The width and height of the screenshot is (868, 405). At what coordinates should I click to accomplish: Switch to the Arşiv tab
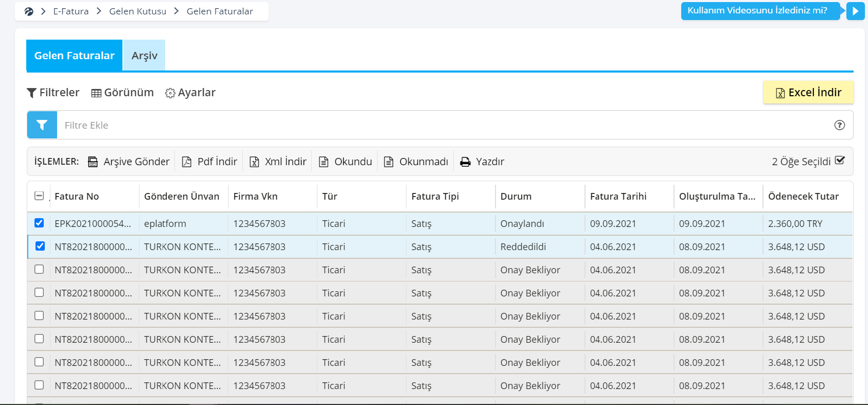(145, 56)
